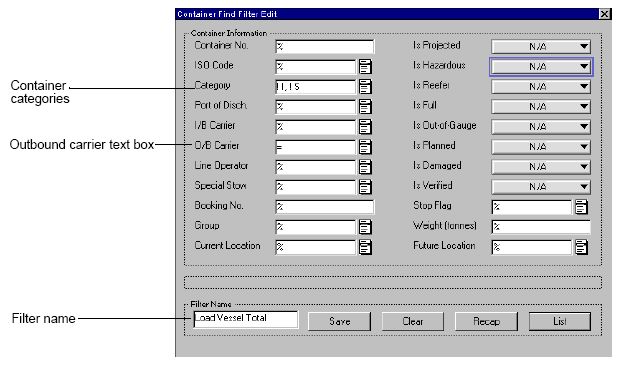Open the Line Operator lookup list icon
Viewport: 623px width, 368px height.
coord(365,167)
